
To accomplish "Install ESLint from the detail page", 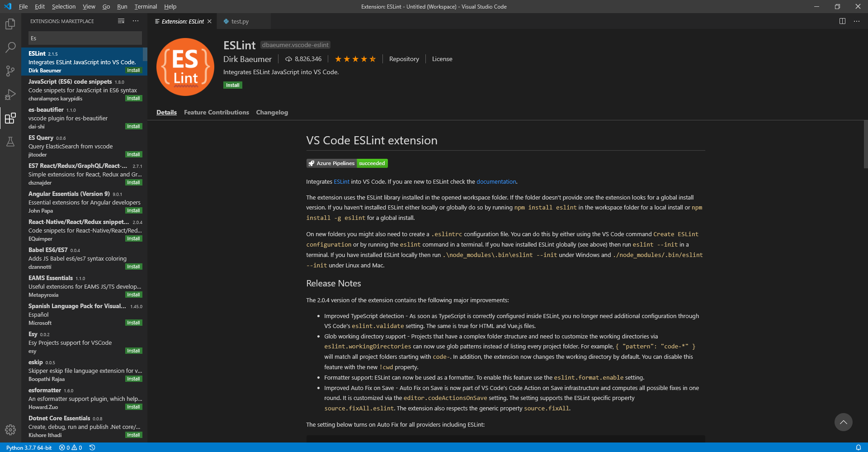I will click(x=233, y=85).
